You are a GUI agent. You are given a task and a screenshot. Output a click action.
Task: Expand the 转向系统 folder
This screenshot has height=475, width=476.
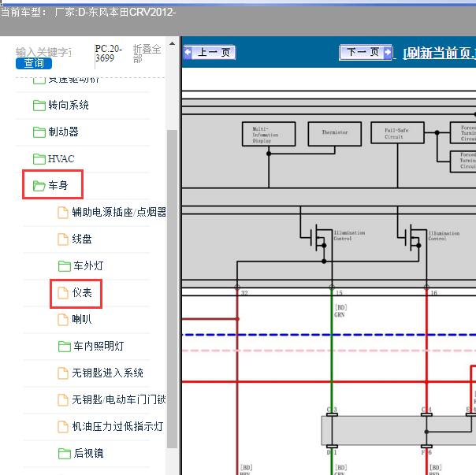coord(69,106)
